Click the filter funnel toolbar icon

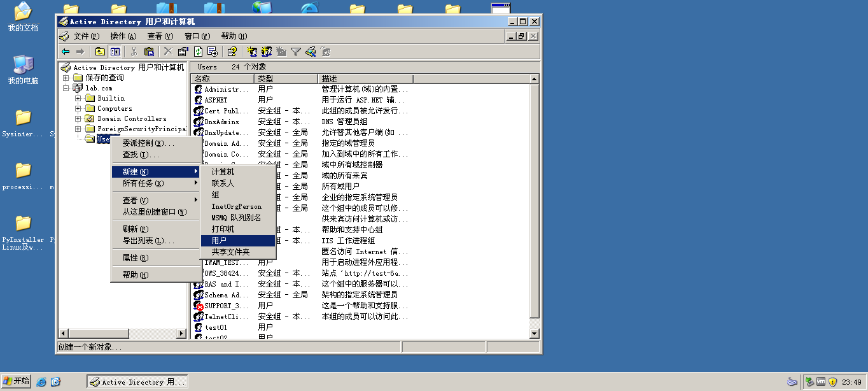point(296,52)
